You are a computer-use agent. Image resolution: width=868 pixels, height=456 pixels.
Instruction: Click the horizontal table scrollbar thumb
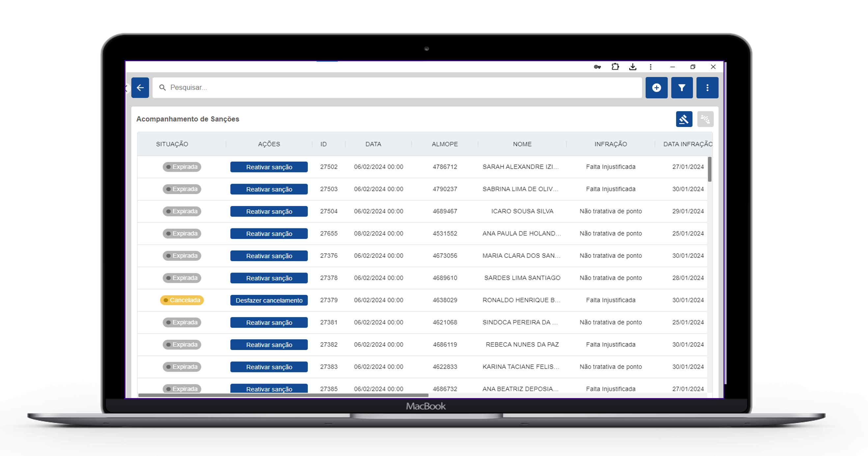click(283, 395)
